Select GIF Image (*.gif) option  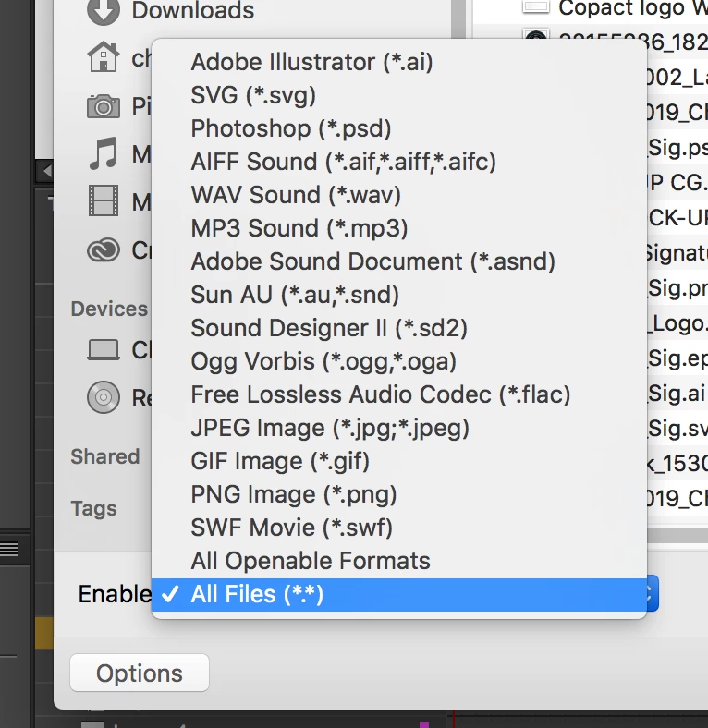click(399, 462)
